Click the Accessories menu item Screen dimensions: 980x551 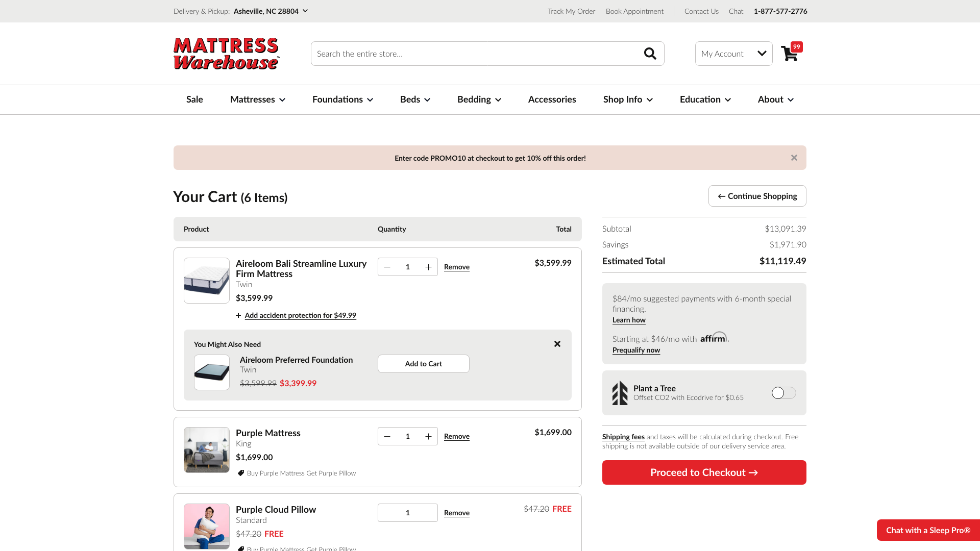tap(552, 99)
